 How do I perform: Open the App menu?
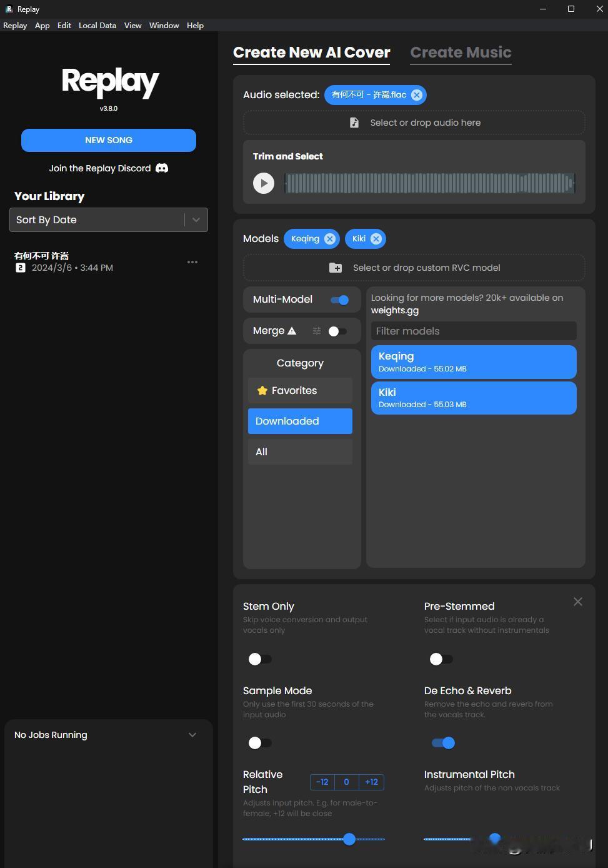42,26
